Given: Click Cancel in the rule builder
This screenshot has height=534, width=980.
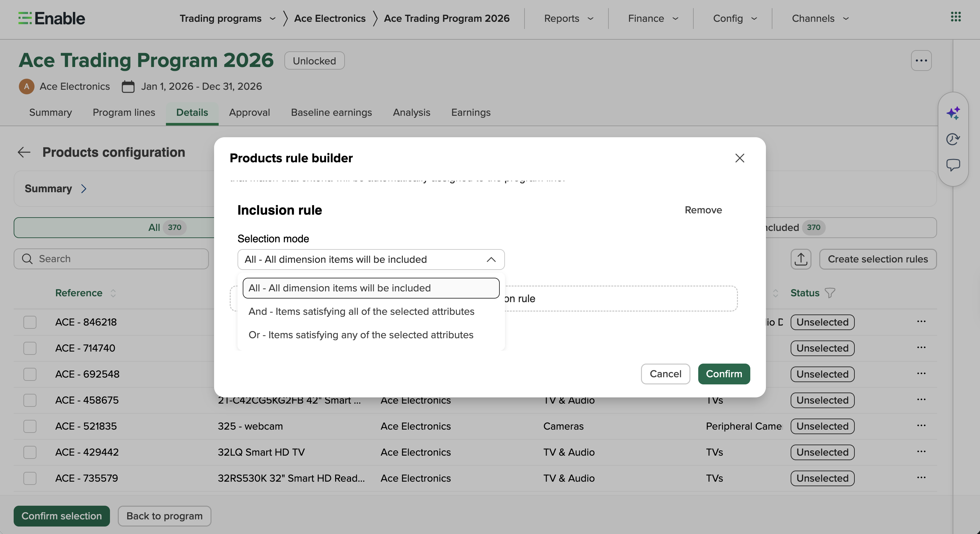Looking at the screenshot, I should (665, 374).
